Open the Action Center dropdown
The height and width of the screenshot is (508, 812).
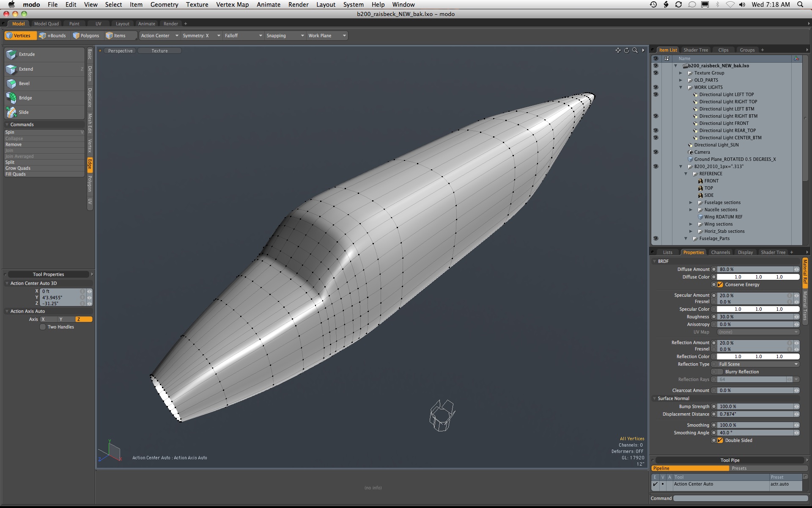click(x=159, y=36)
